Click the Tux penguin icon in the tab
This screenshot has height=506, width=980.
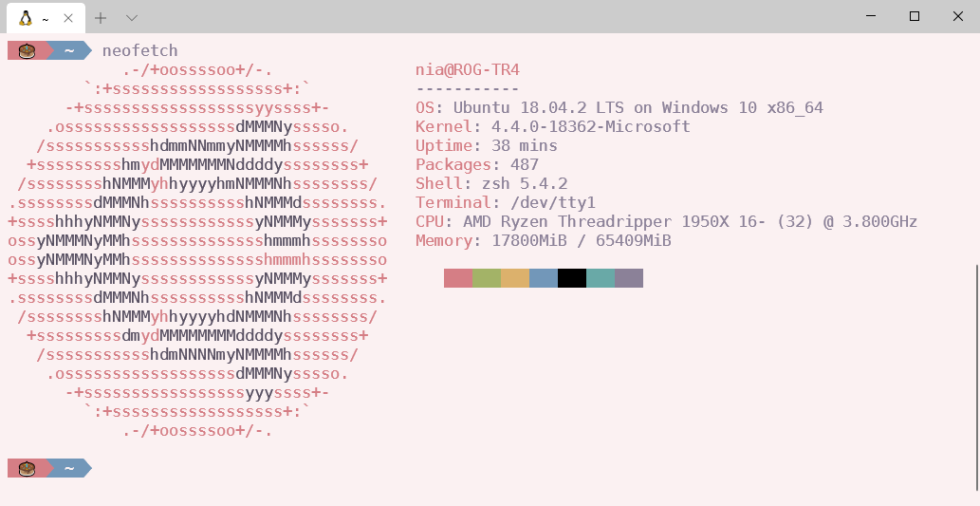[25, 18]
